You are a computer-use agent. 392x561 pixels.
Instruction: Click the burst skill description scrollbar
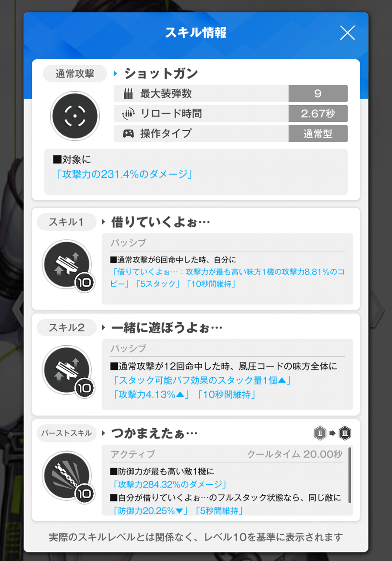(350, 475)
